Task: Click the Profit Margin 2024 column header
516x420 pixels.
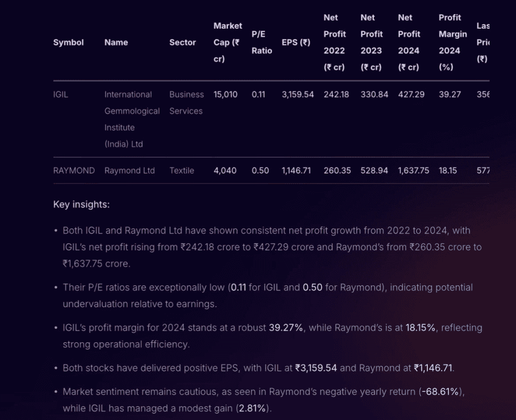Action: coord(449,42)
